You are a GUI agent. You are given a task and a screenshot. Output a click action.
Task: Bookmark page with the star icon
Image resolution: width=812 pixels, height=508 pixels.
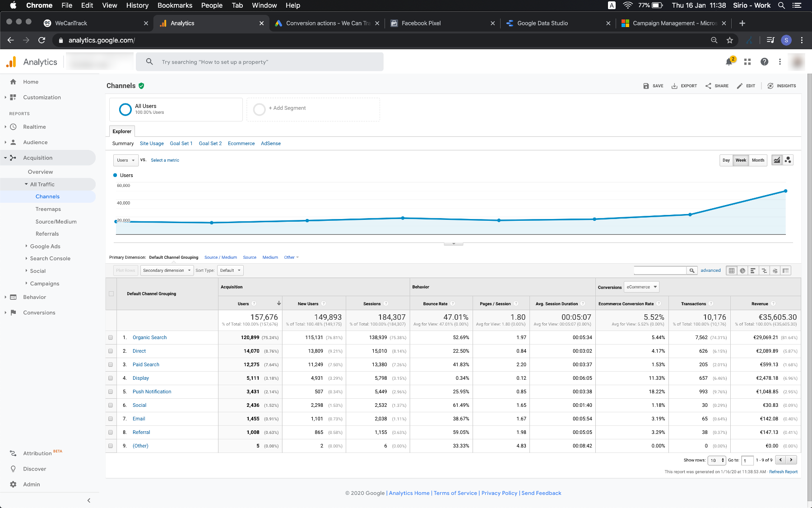[x=730, y=40]
